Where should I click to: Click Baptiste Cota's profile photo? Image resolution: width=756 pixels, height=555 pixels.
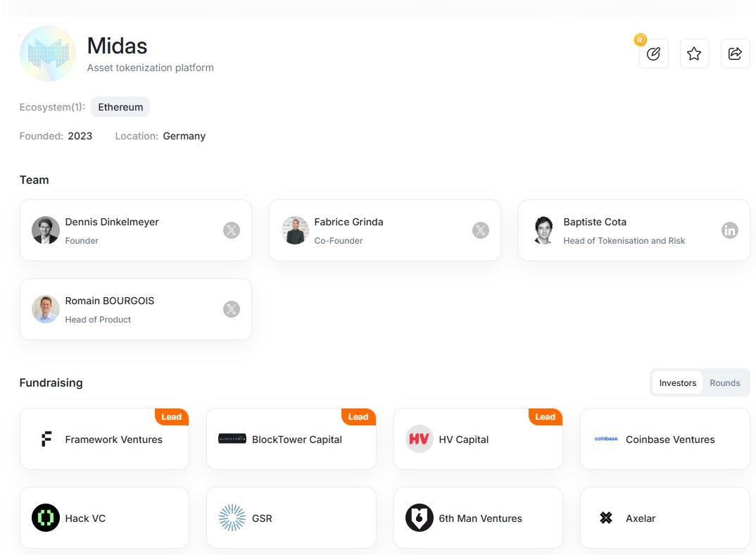pos(544,230)
